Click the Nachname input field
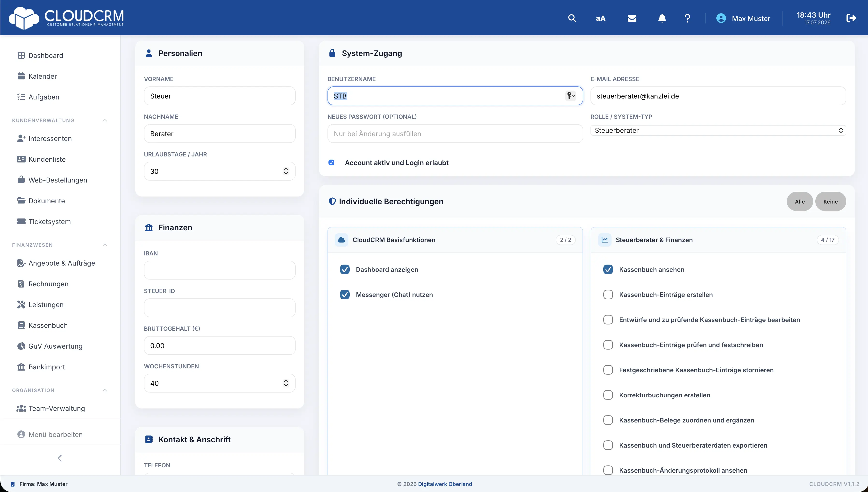 tap(219, 134)
